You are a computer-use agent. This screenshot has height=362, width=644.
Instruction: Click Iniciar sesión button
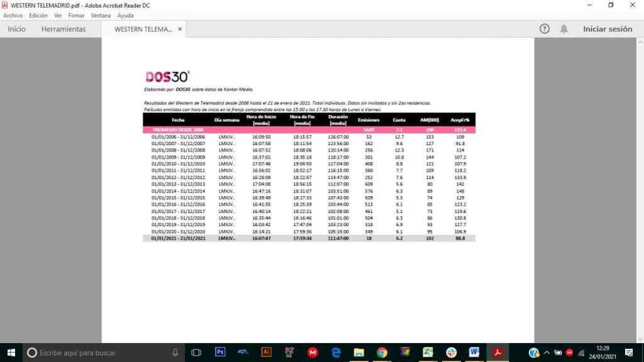pyautogui.click(x=608, y=29)
